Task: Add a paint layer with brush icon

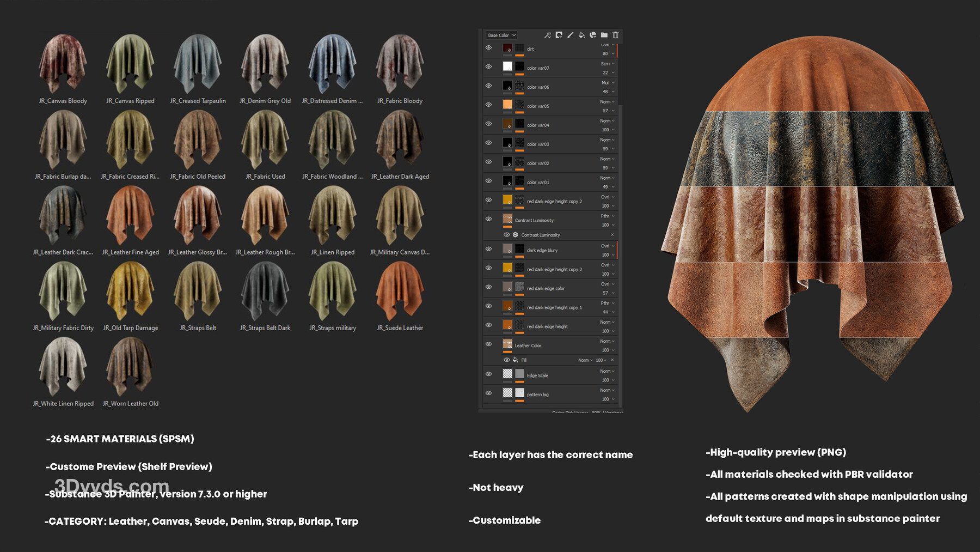Action: [570, 35]
